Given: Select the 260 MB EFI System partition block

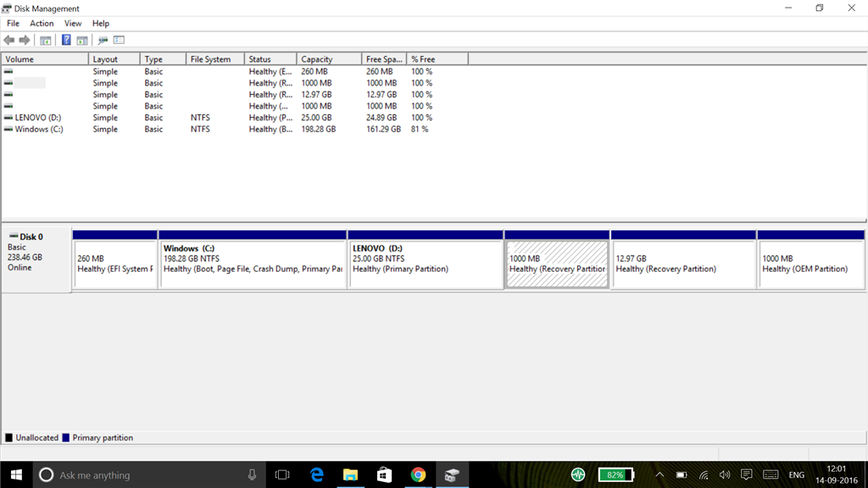Looking at the screenshot, I should coord(115,259).
